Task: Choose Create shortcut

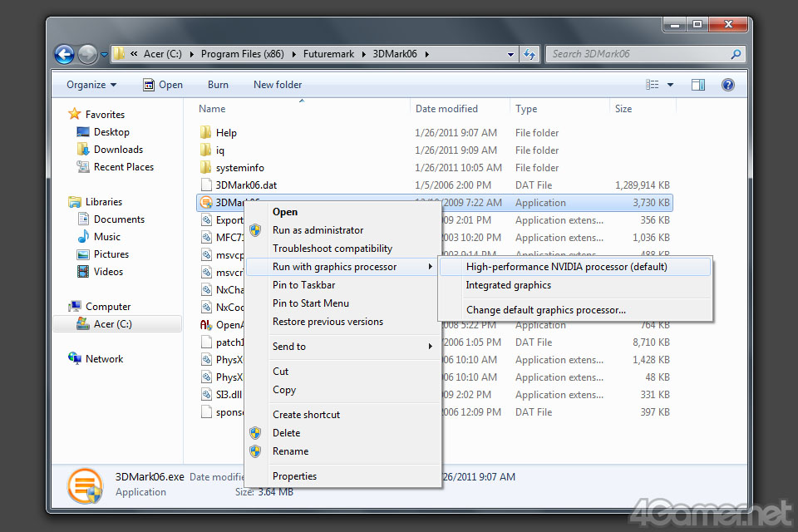Action: pyautogui.click(x=306, y=415)
